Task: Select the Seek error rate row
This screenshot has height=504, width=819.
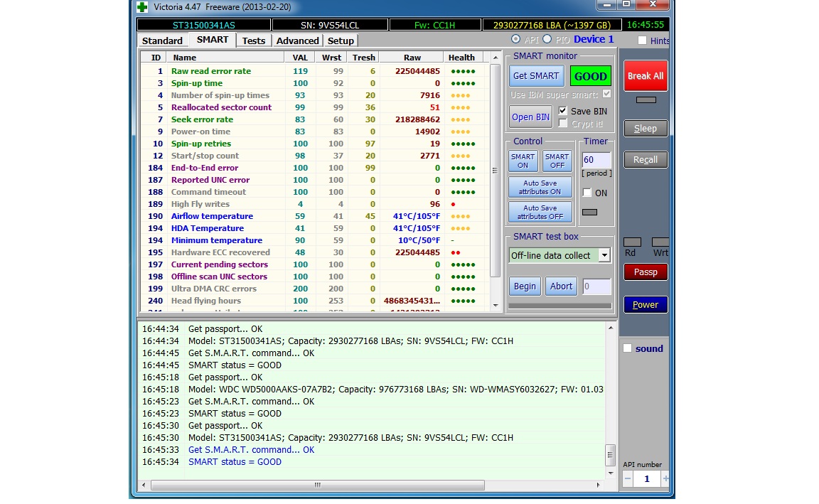Action: pyautogui.click(x=315, y=119)
